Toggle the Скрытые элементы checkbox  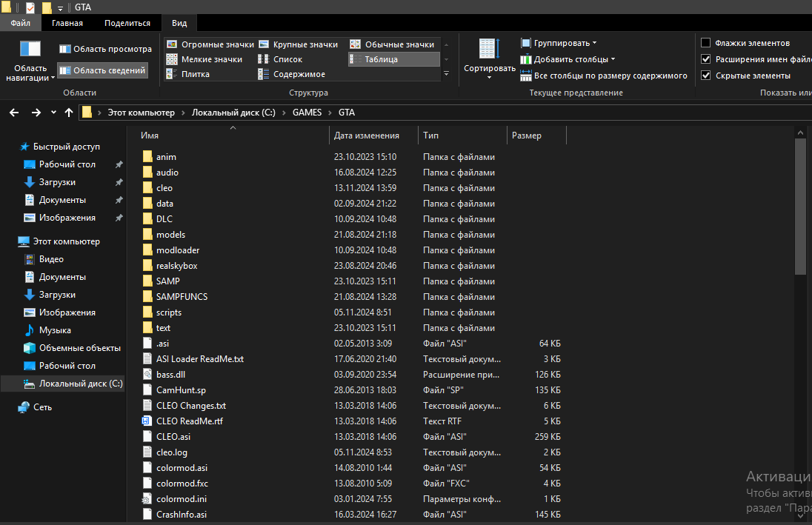(x=706, y=76)
